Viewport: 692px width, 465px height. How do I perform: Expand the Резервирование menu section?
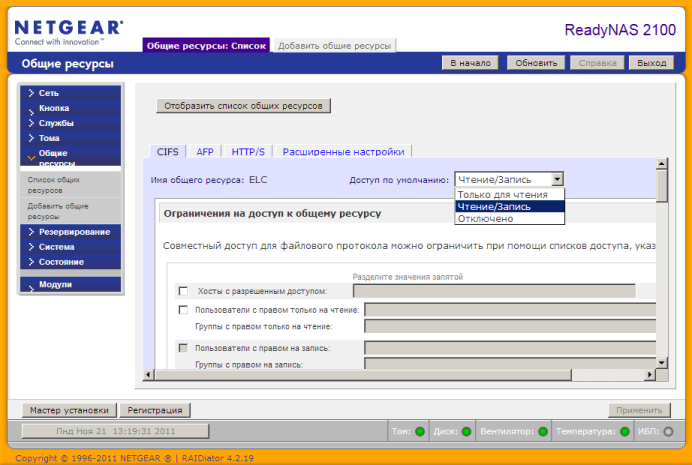[x=70, y=232]
